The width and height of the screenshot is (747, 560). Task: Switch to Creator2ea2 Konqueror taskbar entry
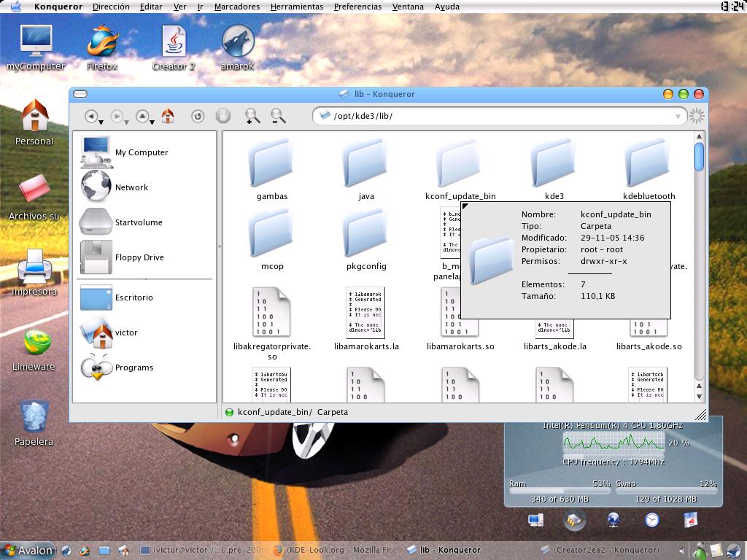600,550
